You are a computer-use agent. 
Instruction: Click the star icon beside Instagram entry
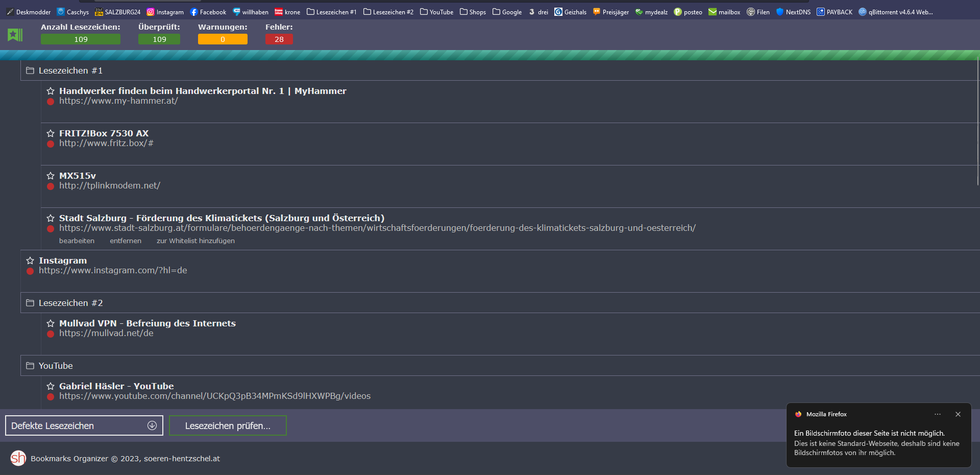point(30,260)
